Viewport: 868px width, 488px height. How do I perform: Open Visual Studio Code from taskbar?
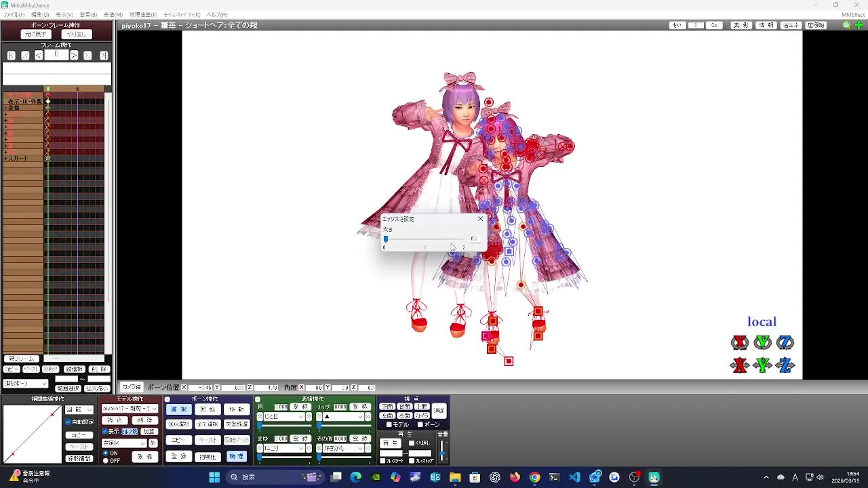tap(574, 477)
